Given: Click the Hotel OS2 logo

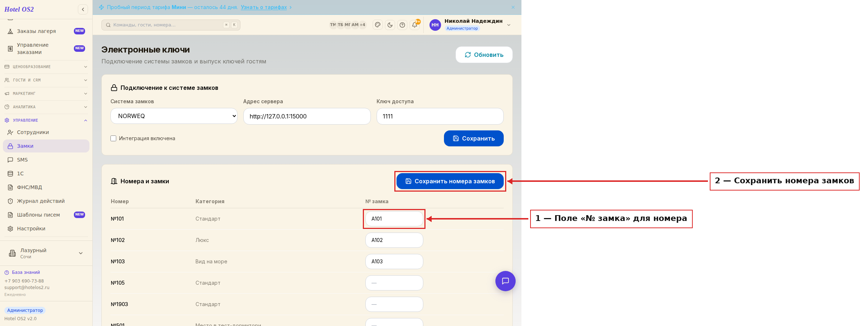Looking at the screenshot, I should click(x=19, y=9).
